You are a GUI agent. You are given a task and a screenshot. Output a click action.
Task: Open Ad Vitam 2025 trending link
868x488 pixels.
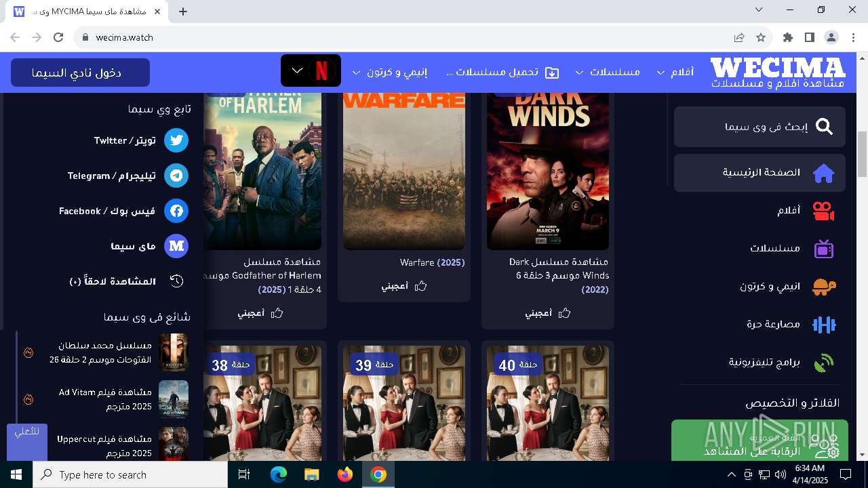tap(105, 399)
